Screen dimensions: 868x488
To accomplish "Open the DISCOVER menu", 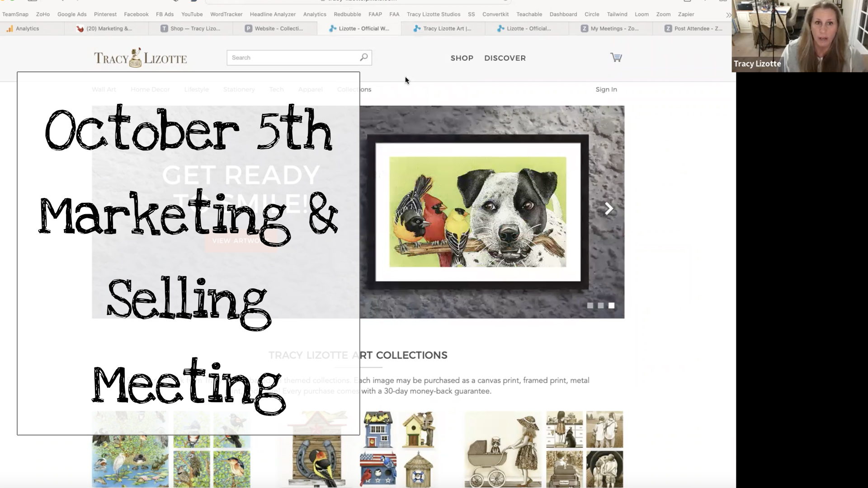I will 505,58.
